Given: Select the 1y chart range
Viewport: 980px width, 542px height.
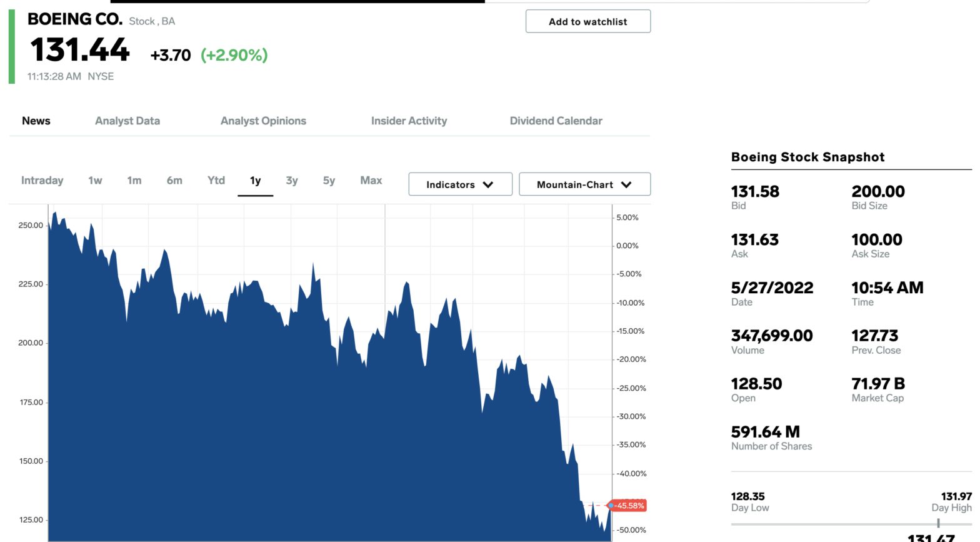Looking at the screenshot, I should (x=255, y=181).
